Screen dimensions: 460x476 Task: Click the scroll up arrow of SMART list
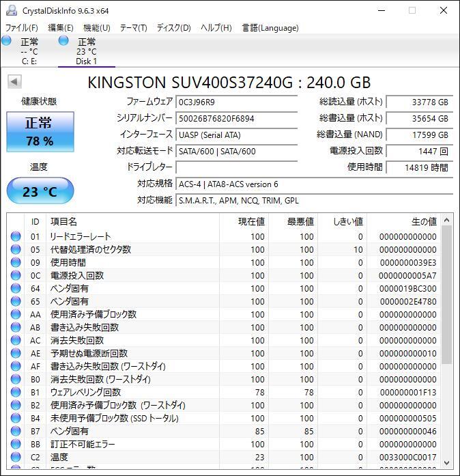446,220
